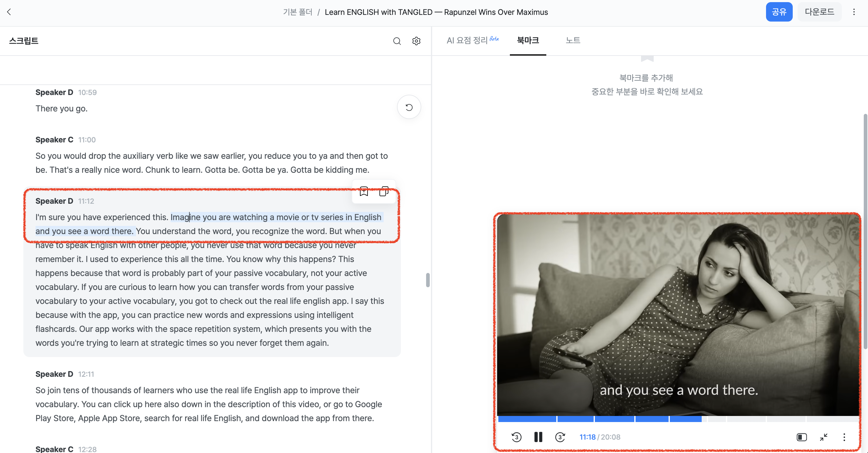Screen dimensions: 868x453
Task: Jump to timestamp 12:28
Action: click(x=87, y=449)
